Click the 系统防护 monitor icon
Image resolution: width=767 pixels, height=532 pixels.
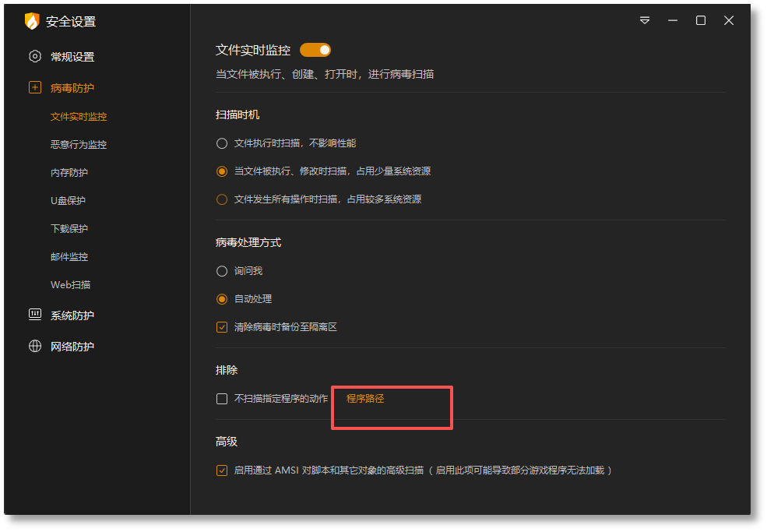(35, 315)
